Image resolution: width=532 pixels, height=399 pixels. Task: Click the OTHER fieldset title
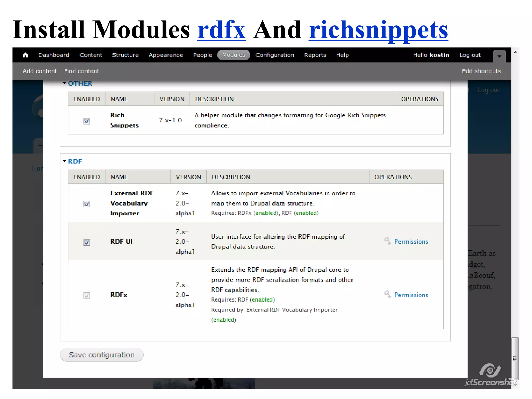80,83
